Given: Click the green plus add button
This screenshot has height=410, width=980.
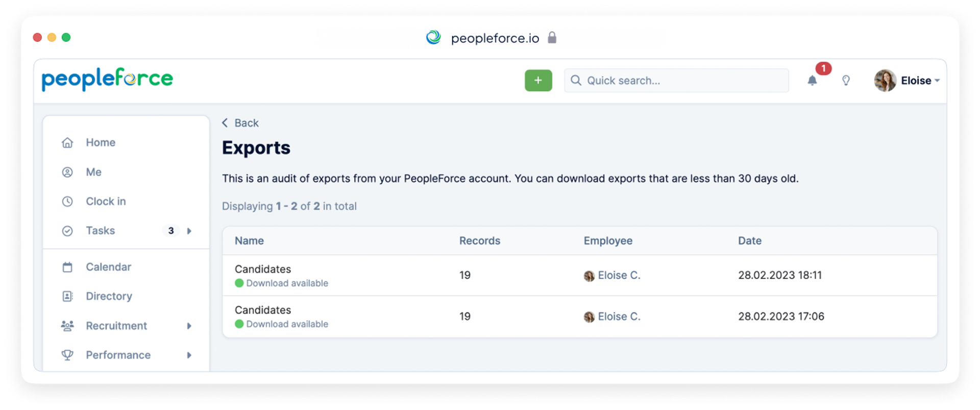Looking at the screenshot, I should 538,80.
